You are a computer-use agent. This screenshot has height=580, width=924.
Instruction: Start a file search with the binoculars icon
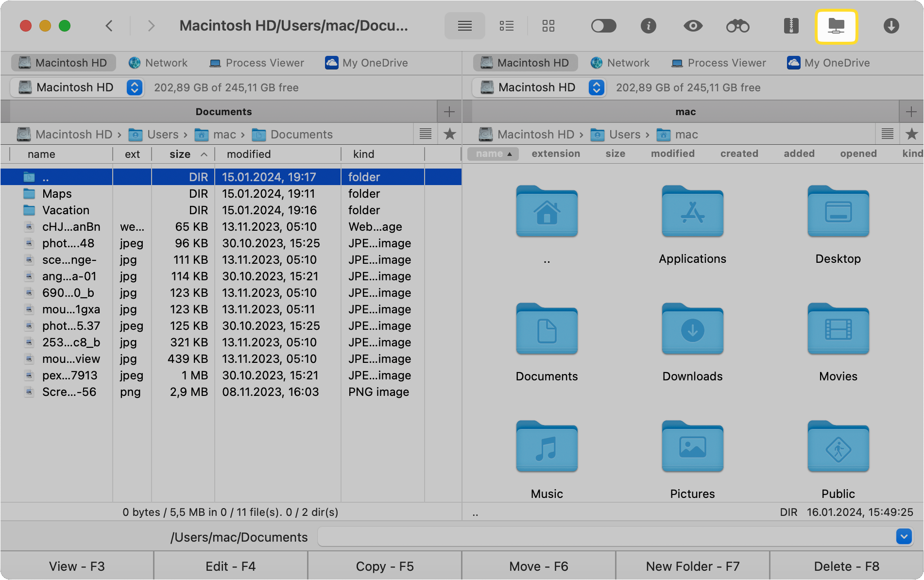pyautogui.click(x=738, y=26)
